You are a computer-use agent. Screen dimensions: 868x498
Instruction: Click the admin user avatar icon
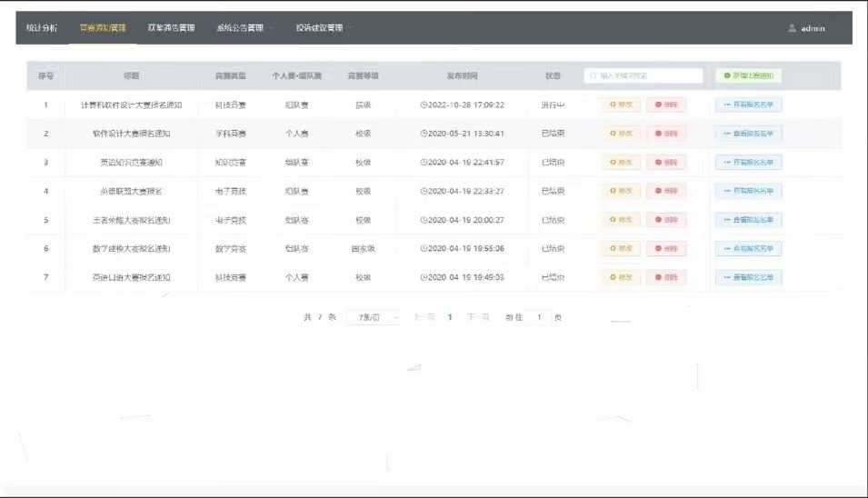tap(792, 28)
